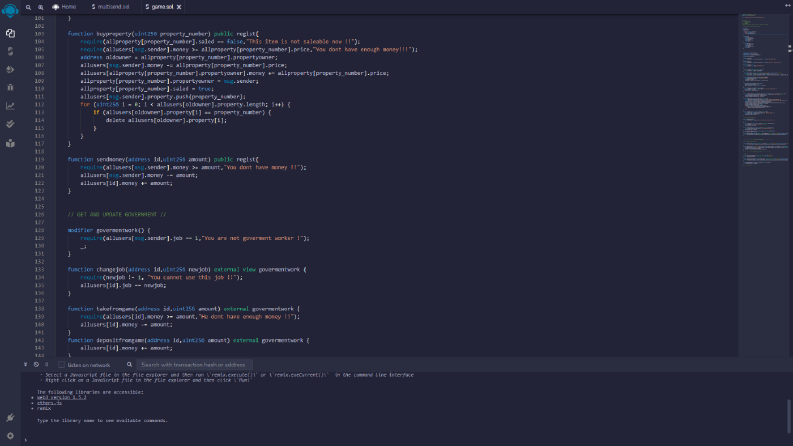
Task: Click the 'address oldowner' declaration line
Action: click(179, 57)
